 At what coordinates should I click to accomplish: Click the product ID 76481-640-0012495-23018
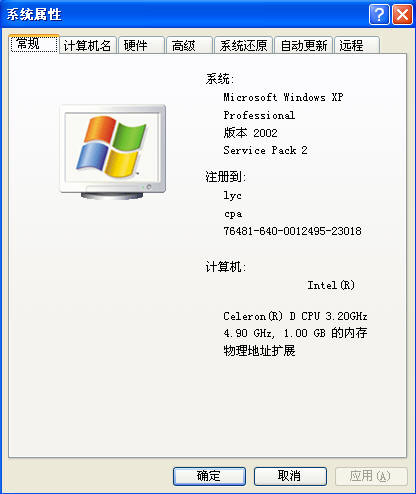(x=292, y=231)
